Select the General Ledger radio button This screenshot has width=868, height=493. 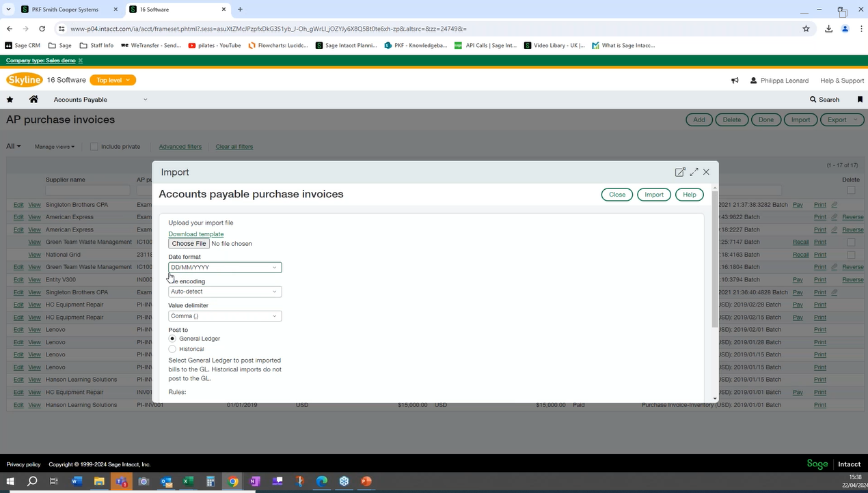point(172,339)
